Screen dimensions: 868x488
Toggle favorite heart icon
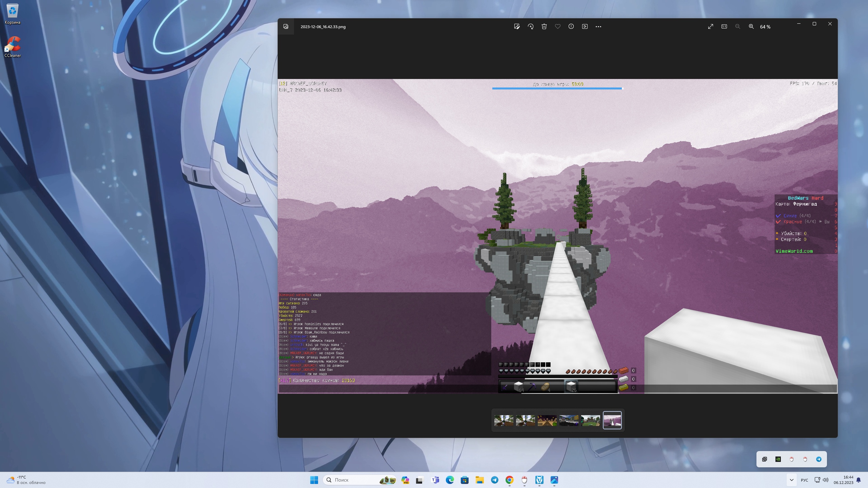coord(558,26)
